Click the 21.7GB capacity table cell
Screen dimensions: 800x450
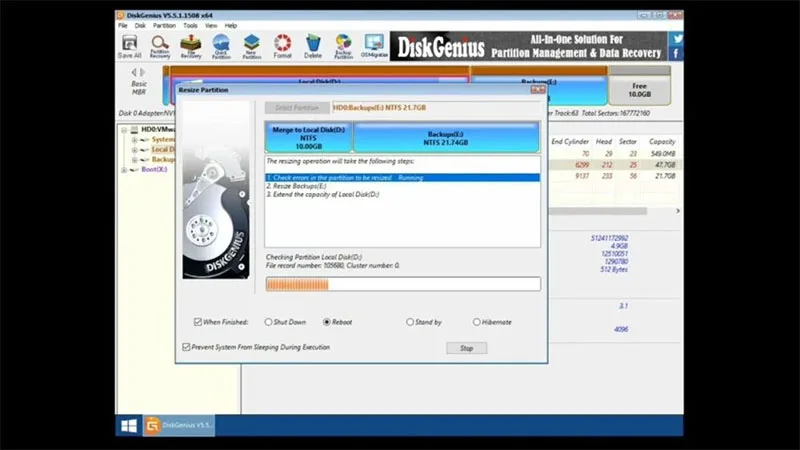[x=665, y=176]
